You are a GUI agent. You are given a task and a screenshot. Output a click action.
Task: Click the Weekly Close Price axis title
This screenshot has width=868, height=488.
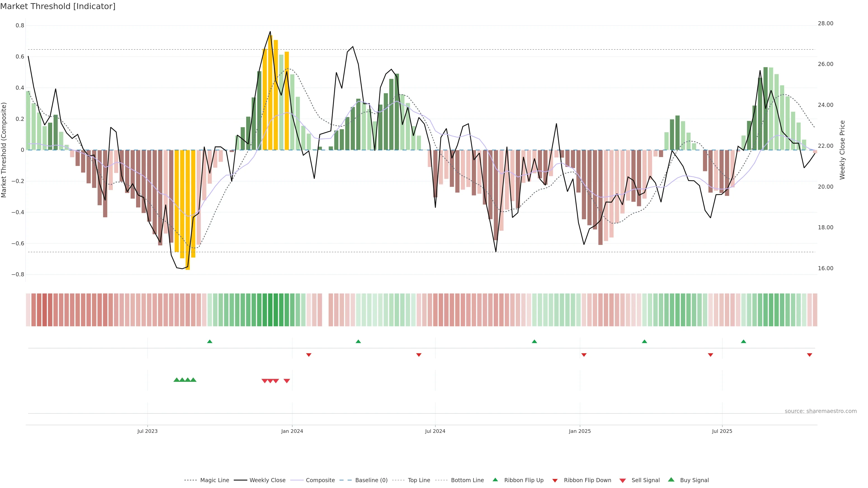pyautogui.click(x=842, y=150)
